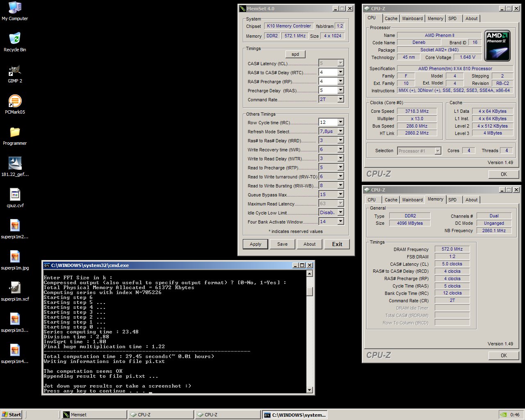The image size is (525, 420).
Task: Select the superpi1m3... file icon
Action: point(15,323)
